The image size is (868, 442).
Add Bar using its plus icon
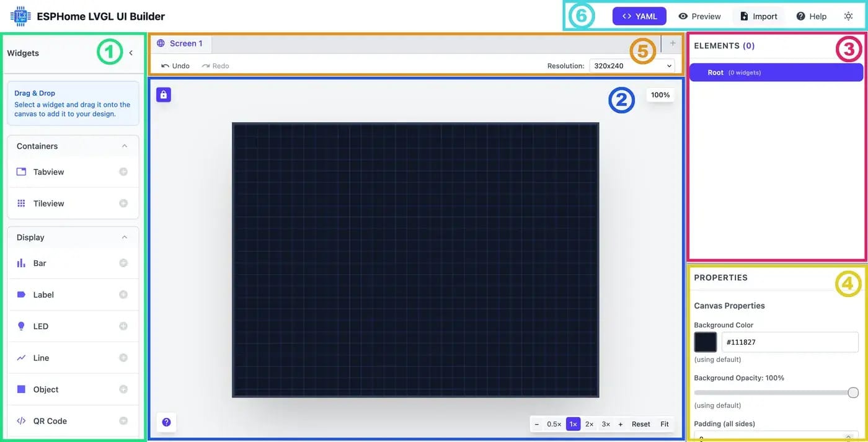(x=123, y=263)
